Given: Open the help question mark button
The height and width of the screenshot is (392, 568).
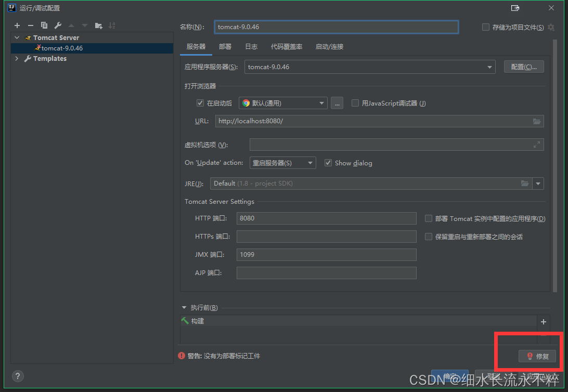Looking at the screenshot, I should point(18,376).
